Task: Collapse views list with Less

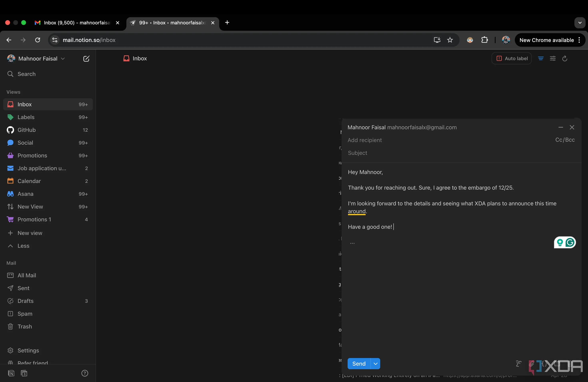Action: click(48, 246)
